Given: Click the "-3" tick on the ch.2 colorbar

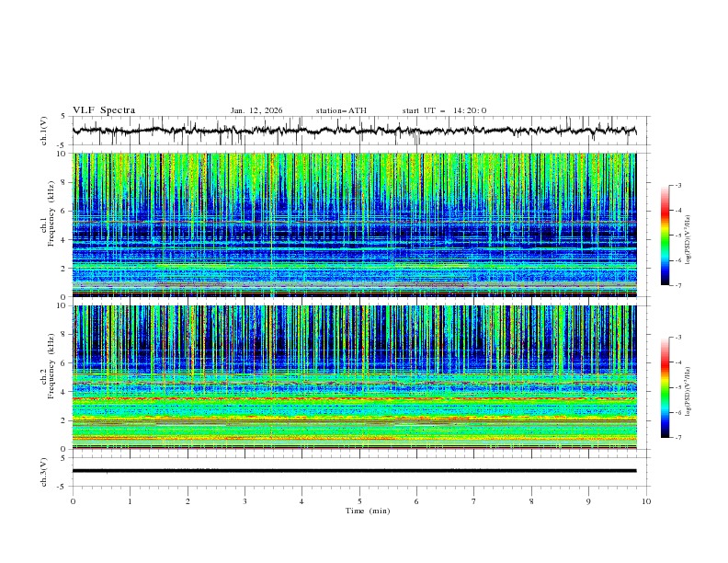Looking at the screenshot, I should click(x=678, y=338).
